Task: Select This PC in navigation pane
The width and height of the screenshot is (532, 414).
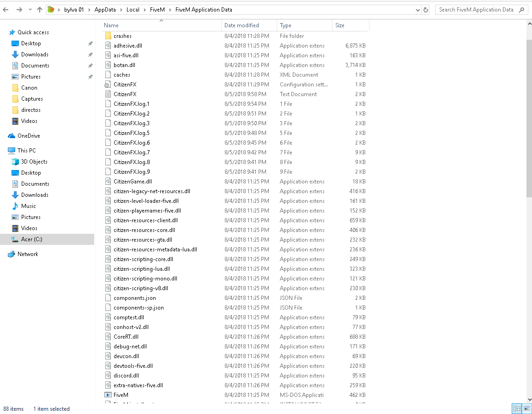Action: click(x=26, y=151)
